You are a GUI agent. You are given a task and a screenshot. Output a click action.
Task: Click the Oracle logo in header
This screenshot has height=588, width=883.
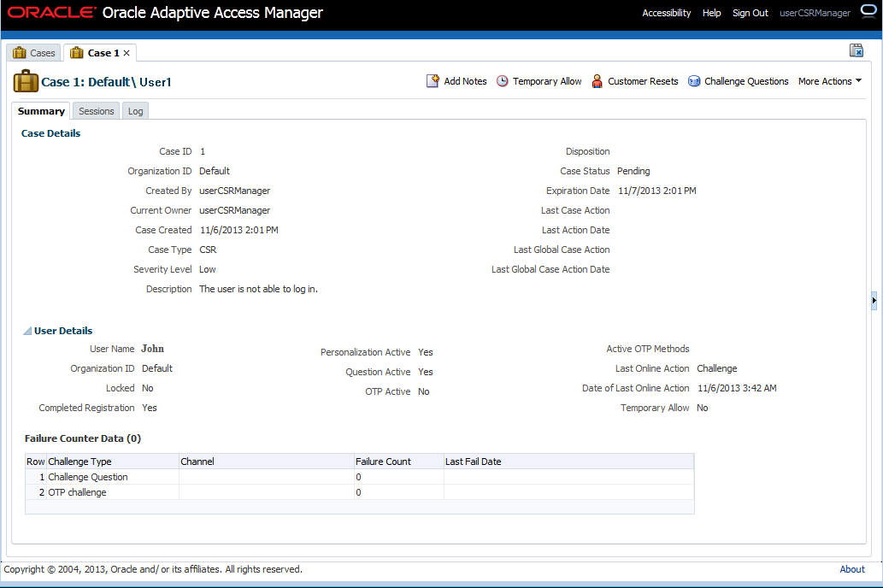(52, 12)
